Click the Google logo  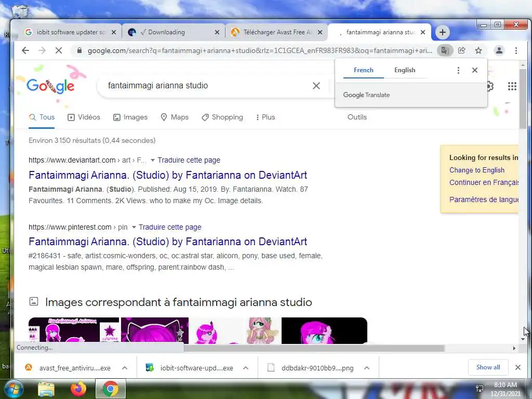(50, 86)
